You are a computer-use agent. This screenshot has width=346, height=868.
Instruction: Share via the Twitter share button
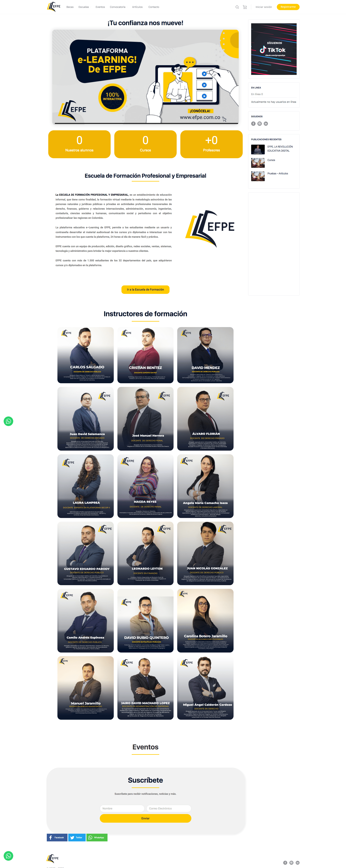(x=77, y=837)
